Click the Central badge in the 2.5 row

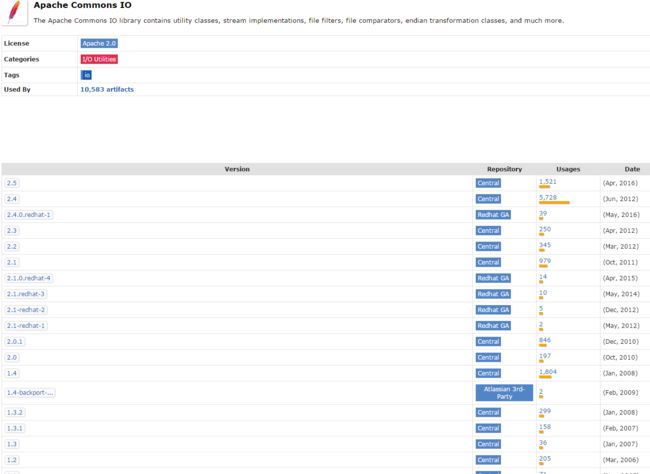point(488,183)
